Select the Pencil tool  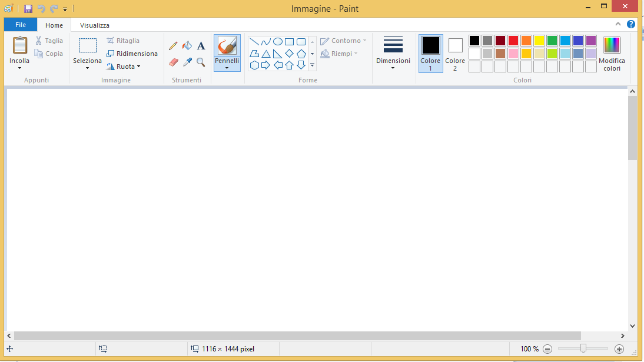coord(173,45)
